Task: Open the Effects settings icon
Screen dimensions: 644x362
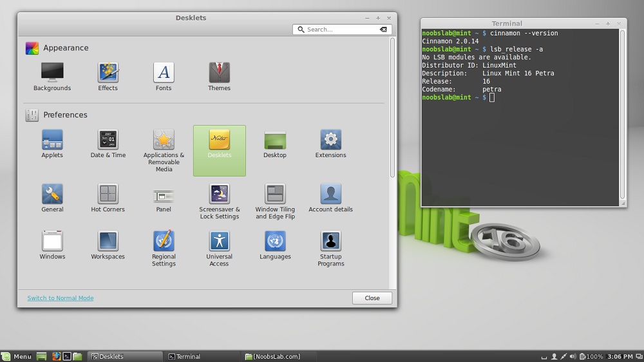Action: tap(108, 73)
